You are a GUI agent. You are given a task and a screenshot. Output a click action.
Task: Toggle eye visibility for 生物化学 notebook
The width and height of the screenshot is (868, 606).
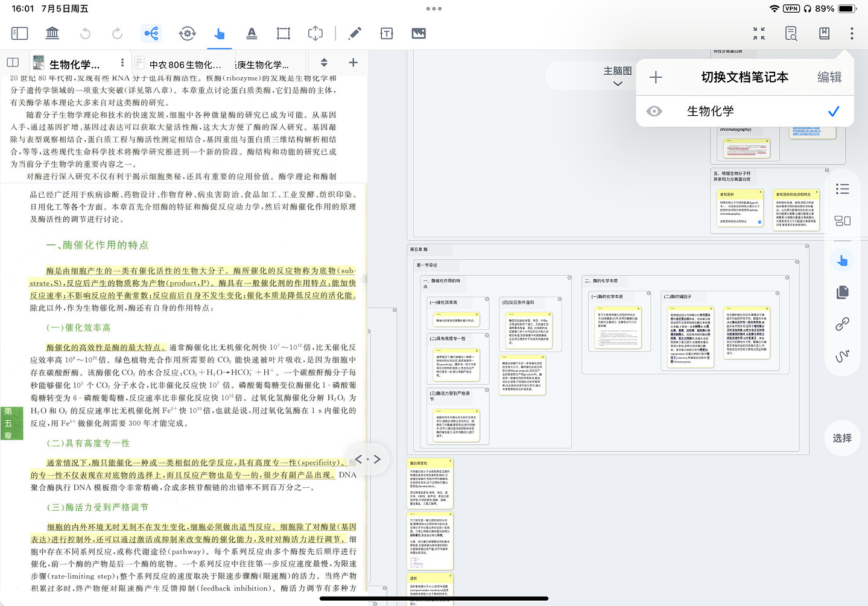[654, 112]
